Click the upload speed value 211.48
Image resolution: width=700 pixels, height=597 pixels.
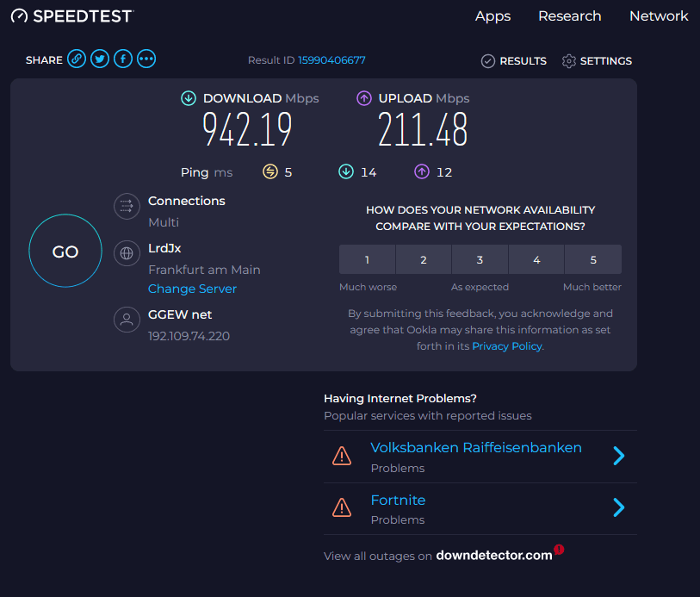pos(423,130)
